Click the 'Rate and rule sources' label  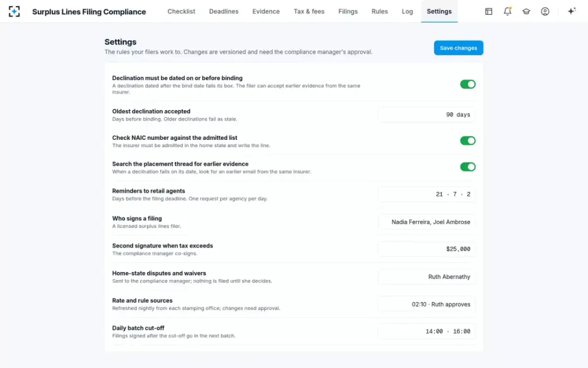click(x=143, y=301)
